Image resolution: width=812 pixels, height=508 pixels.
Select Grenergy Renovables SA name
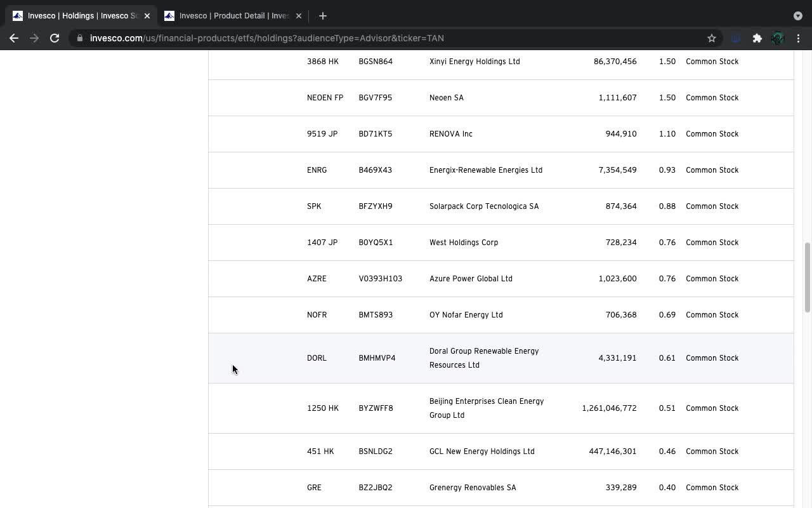(473, 488)
